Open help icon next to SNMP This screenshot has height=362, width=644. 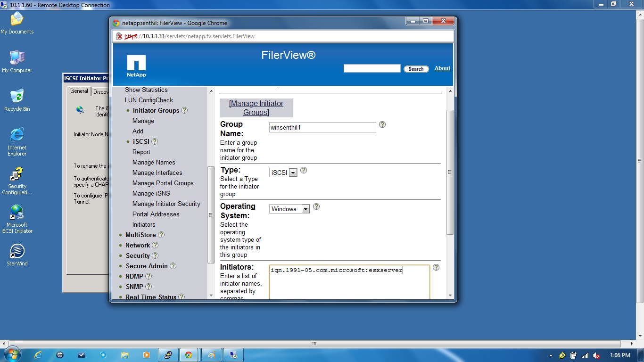[x=149, y=287]
